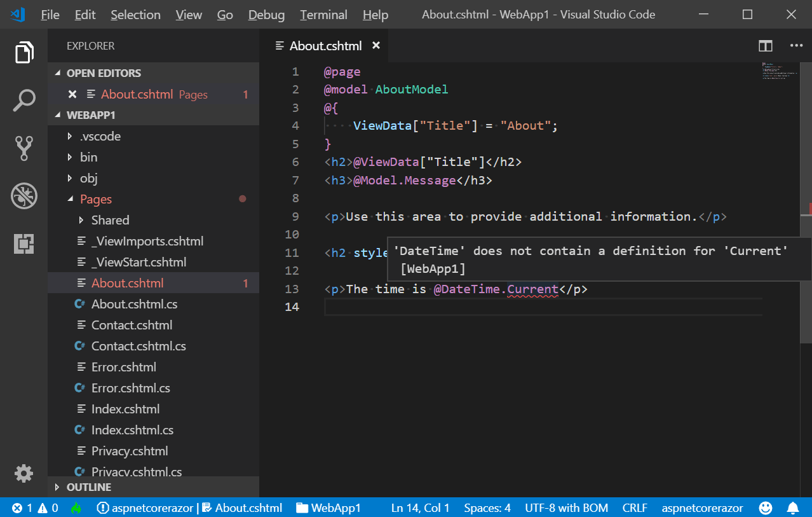Open the Extensions view
Screen dimensions: 812x517
pyautogui.click(x=24, y=244)
